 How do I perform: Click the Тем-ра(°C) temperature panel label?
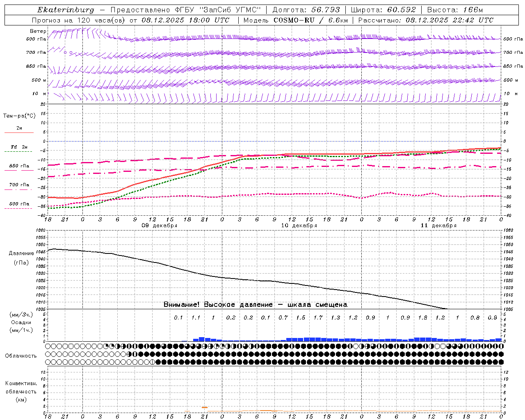coord(19,116)
